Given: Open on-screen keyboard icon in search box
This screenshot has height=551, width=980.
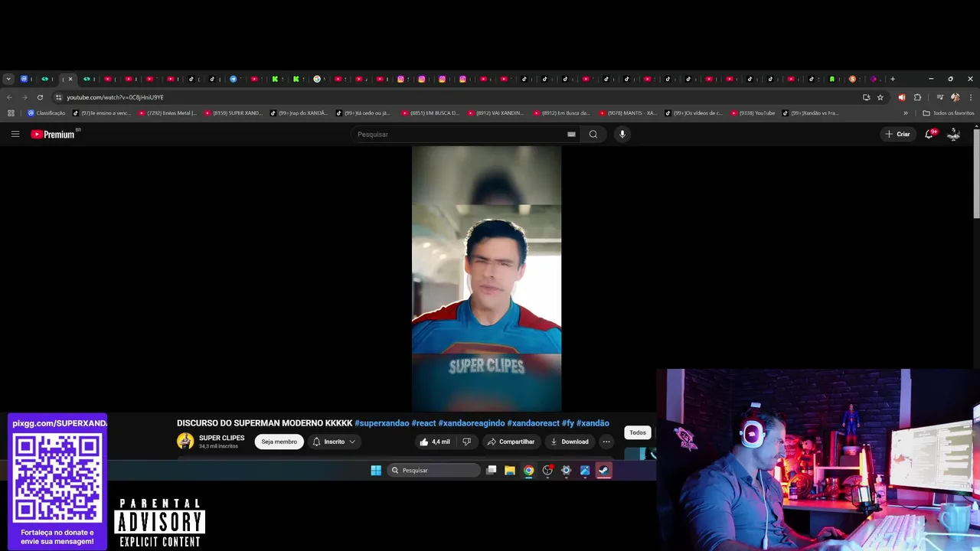Looking at the screenshot, I should tap(571, 134).
